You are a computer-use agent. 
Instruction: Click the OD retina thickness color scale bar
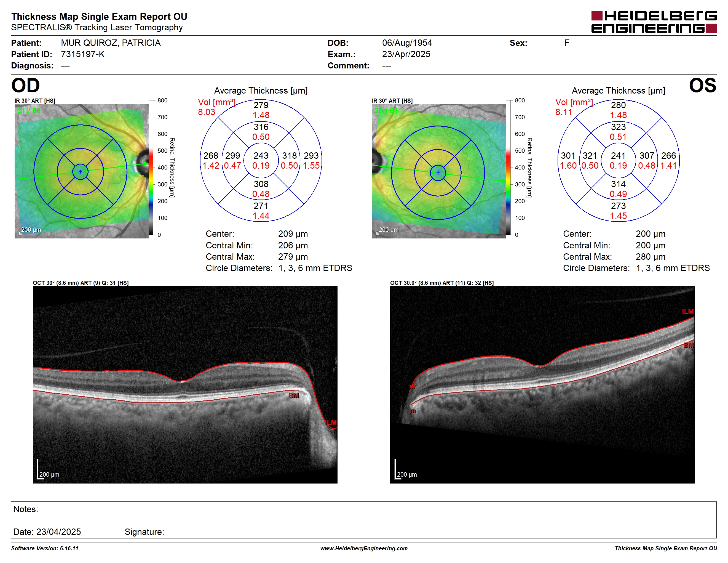point(151,168)
